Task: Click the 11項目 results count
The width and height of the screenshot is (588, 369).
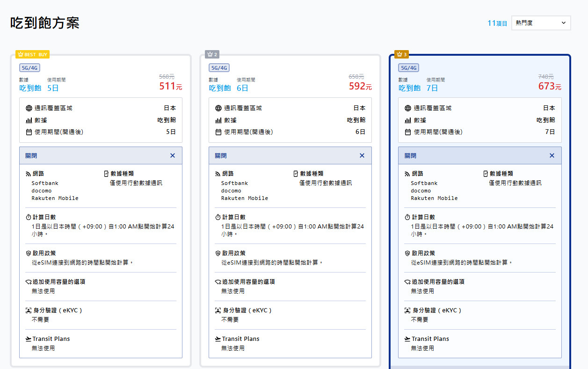Action: tap(497, 23)
